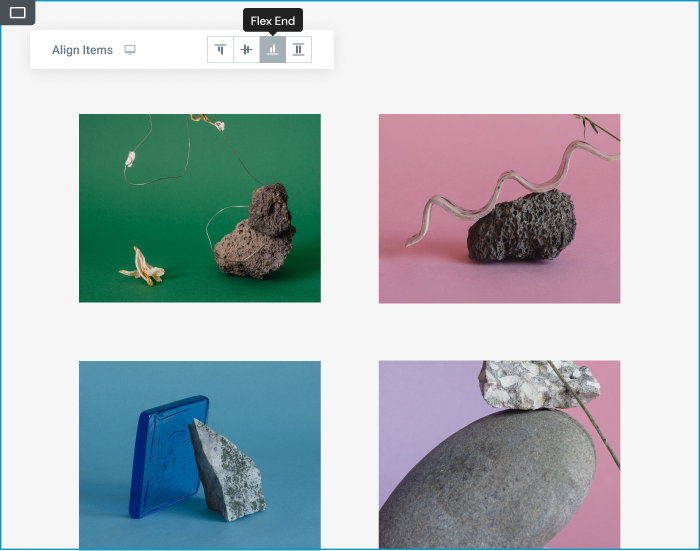Open the desktop responsive mode icon
The height and width of the screenshot is (551, 700).
point(130,50)
